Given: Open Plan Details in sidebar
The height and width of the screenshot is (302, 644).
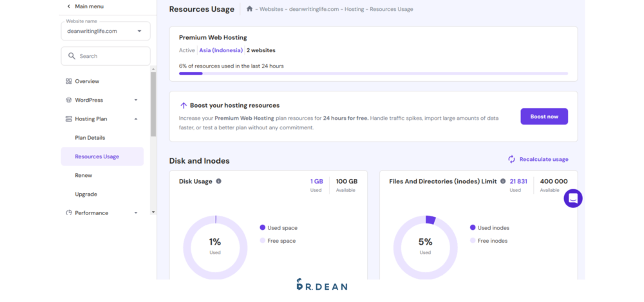Looking at the screenshot, I should (90, 138).
